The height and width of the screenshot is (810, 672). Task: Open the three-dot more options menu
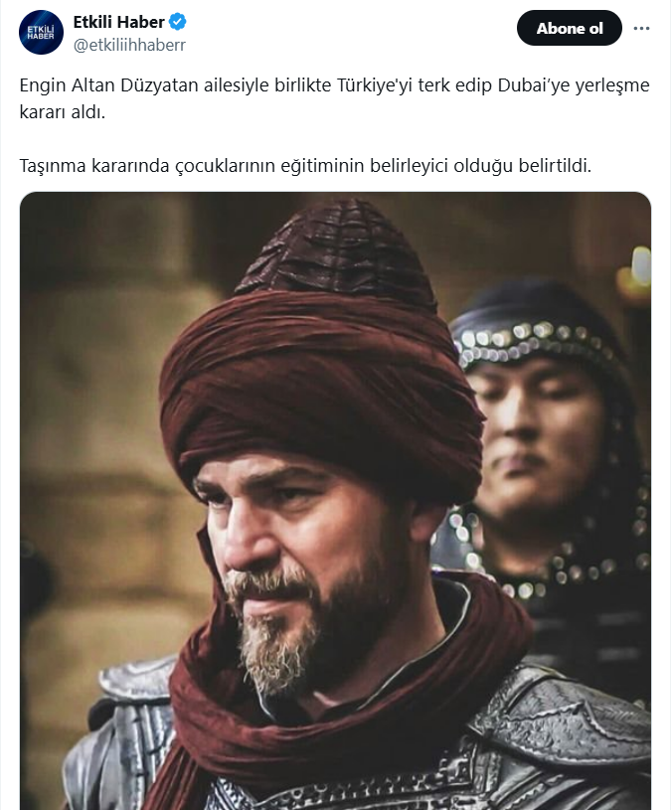[641, 29]
